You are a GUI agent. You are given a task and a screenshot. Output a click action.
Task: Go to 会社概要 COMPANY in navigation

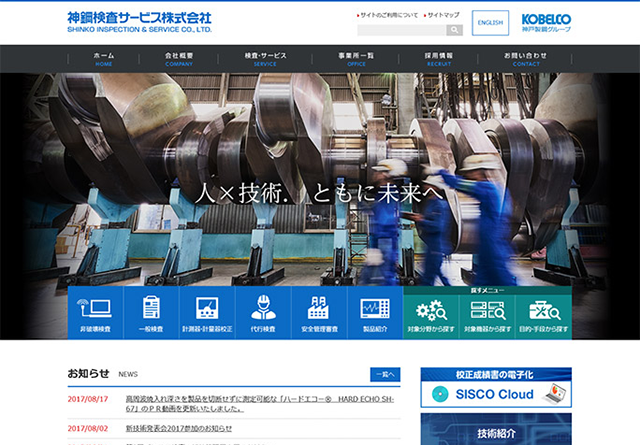click(179, 58)
